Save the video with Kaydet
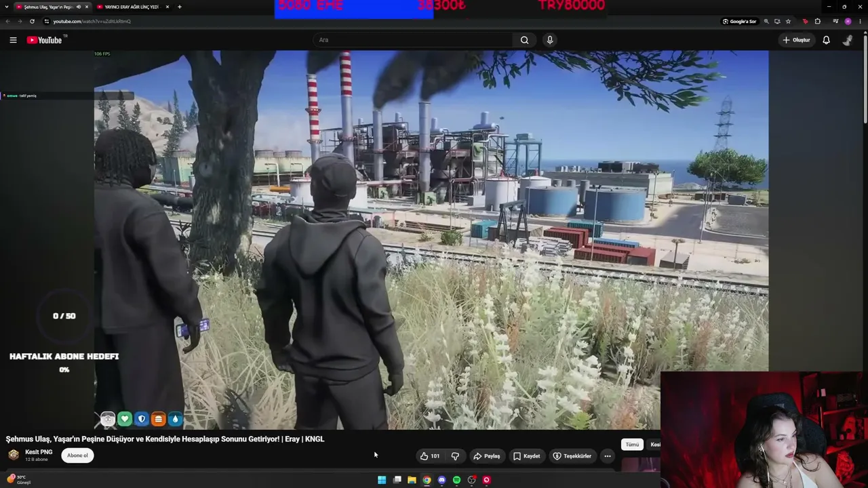 pos(527,456)
